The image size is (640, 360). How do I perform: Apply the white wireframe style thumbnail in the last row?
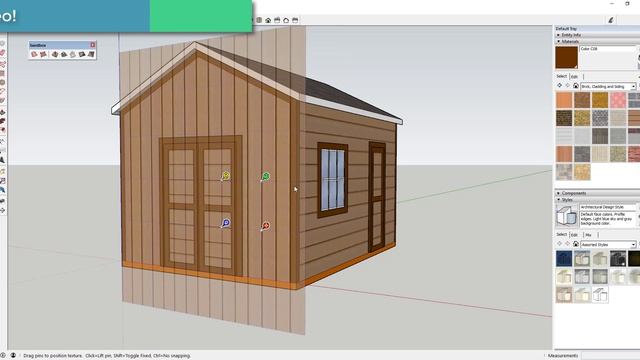coord(600,294)
